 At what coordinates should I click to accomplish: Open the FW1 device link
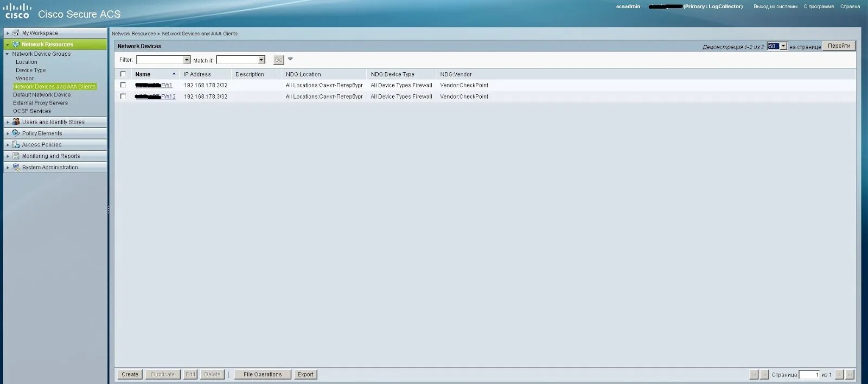154,85
